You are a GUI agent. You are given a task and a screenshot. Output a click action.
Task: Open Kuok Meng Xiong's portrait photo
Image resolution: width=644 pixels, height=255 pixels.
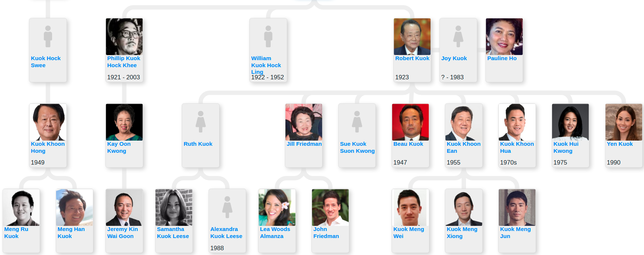click(x=464, y=207)
